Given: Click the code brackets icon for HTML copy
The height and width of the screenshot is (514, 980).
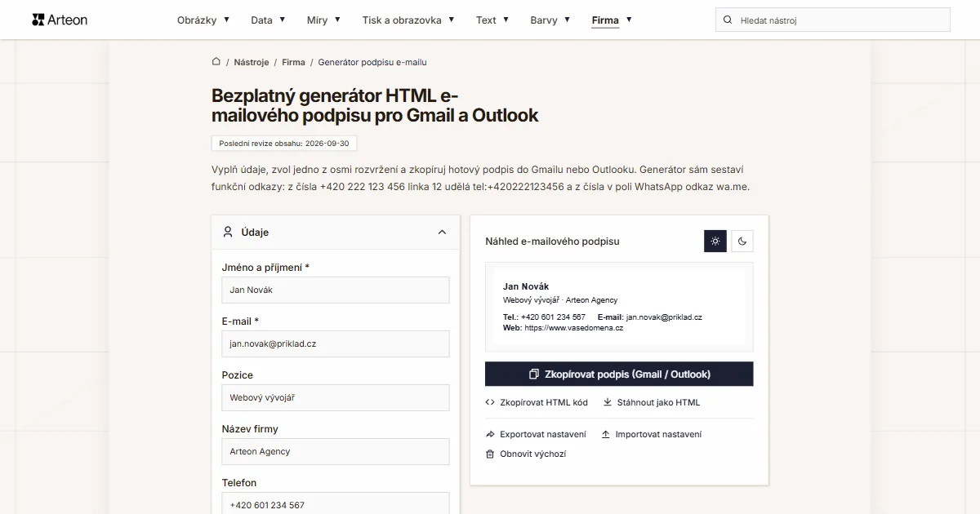Looking at the screenshot, I should (x=490, y=402).
